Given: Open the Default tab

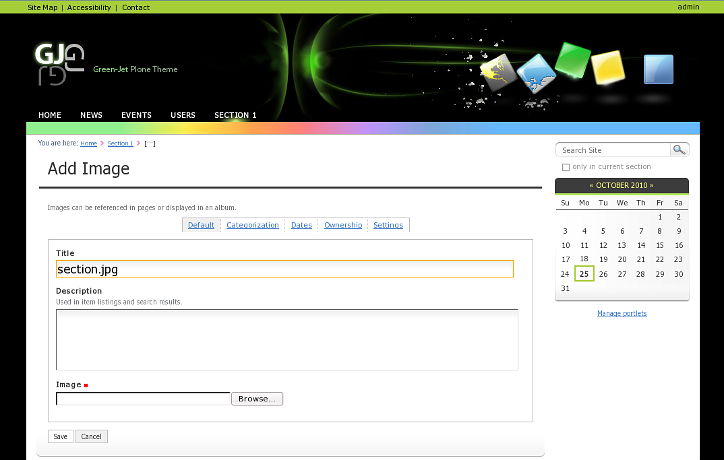Looking at the screenshot, I should tap(201, 225).
